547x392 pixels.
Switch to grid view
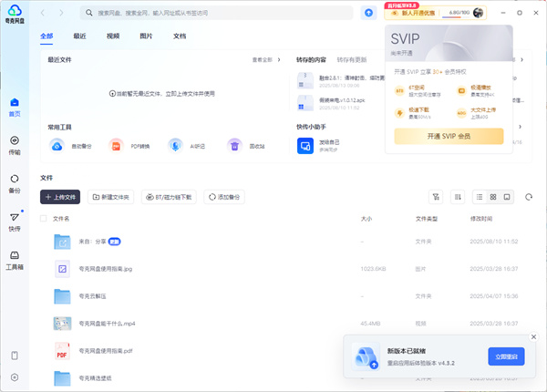(493, 197)
